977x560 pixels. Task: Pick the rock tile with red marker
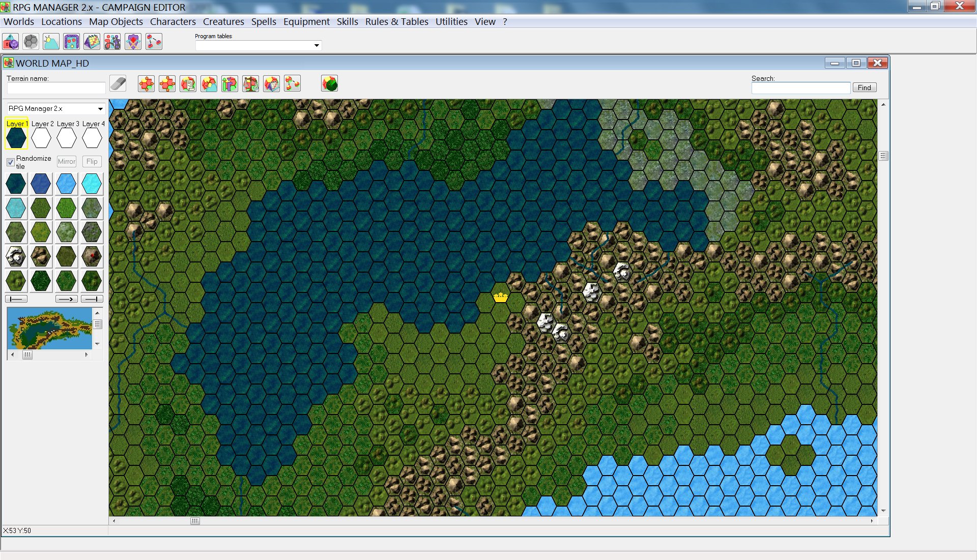(x=92, y=256)
